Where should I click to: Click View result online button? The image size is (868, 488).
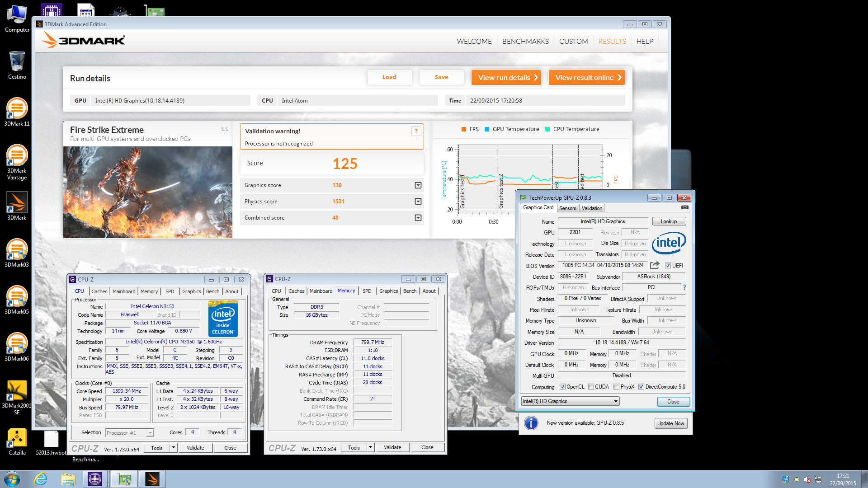(587, 77)
